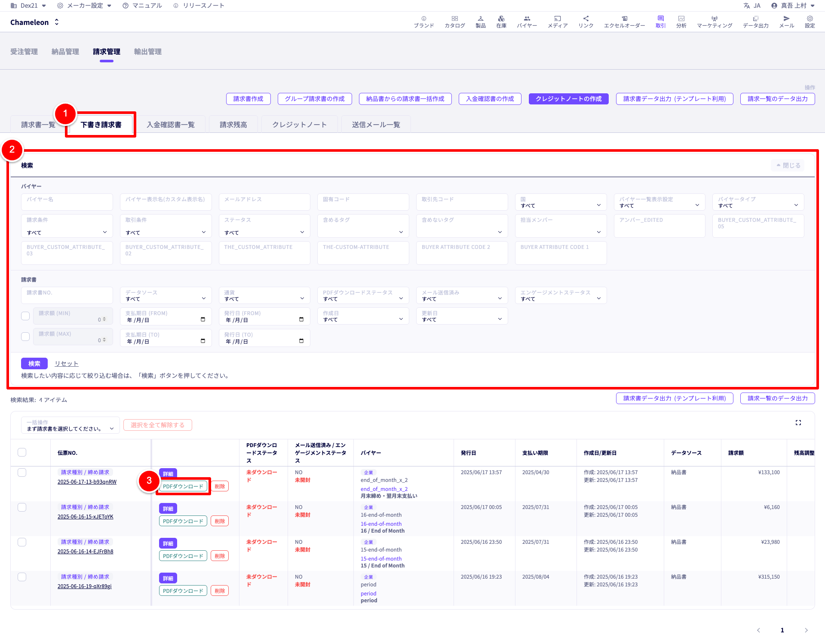Click the リセット link
This screenshot has width=825, height=644.
(x=66, y=364)
